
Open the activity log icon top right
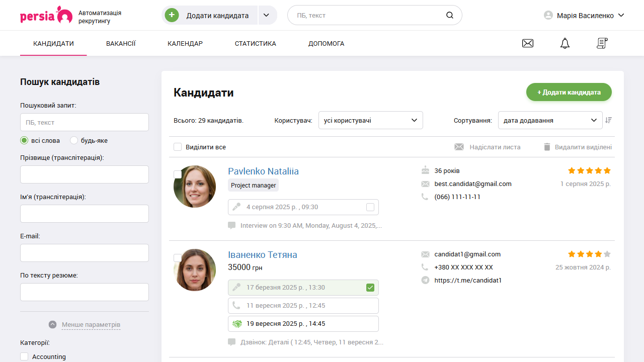pyautogui.click(x=602, y=43)
